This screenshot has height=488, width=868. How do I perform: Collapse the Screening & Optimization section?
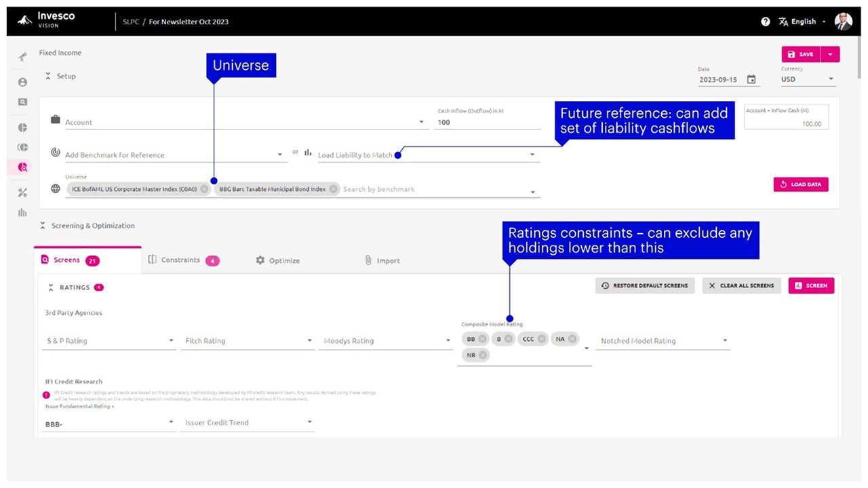coord(43,226)
